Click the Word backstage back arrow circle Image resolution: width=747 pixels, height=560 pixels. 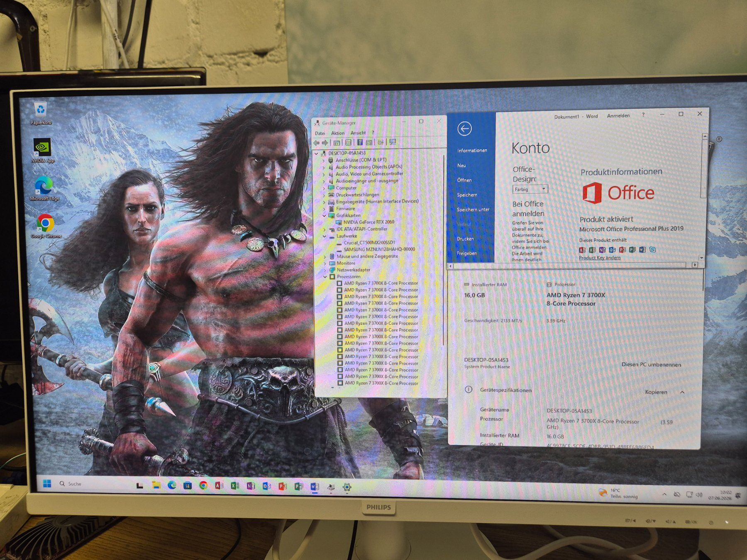[464, 129]
